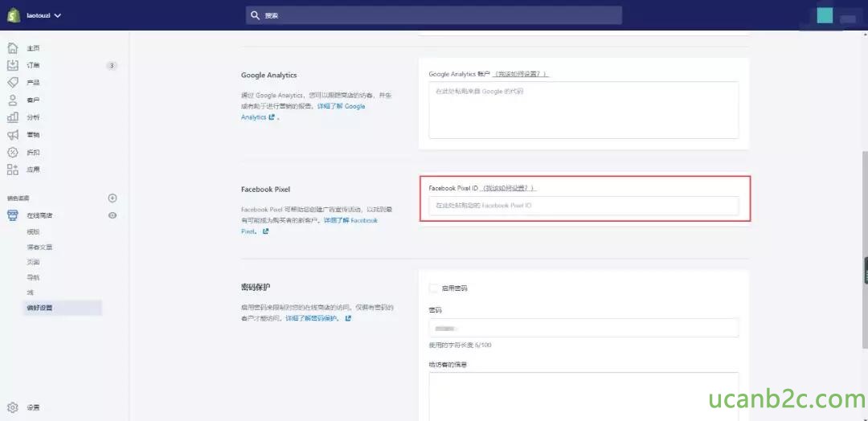Click the page vertical scrollbar
868x421 pixels.
pos(864,249)
